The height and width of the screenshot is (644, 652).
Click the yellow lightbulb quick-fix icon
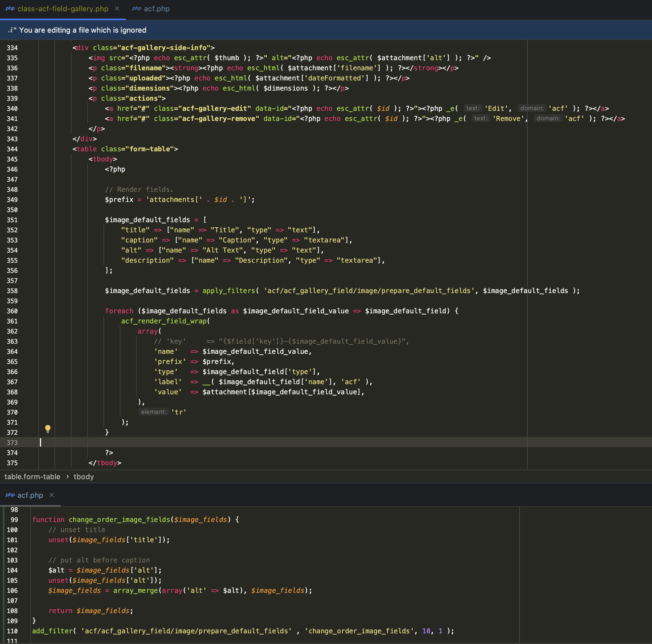pos(48,429)
